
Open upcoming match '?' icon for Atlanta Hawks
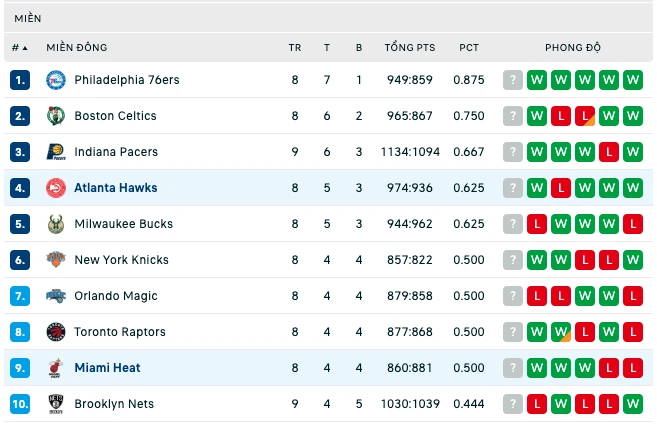click(512, 188)
